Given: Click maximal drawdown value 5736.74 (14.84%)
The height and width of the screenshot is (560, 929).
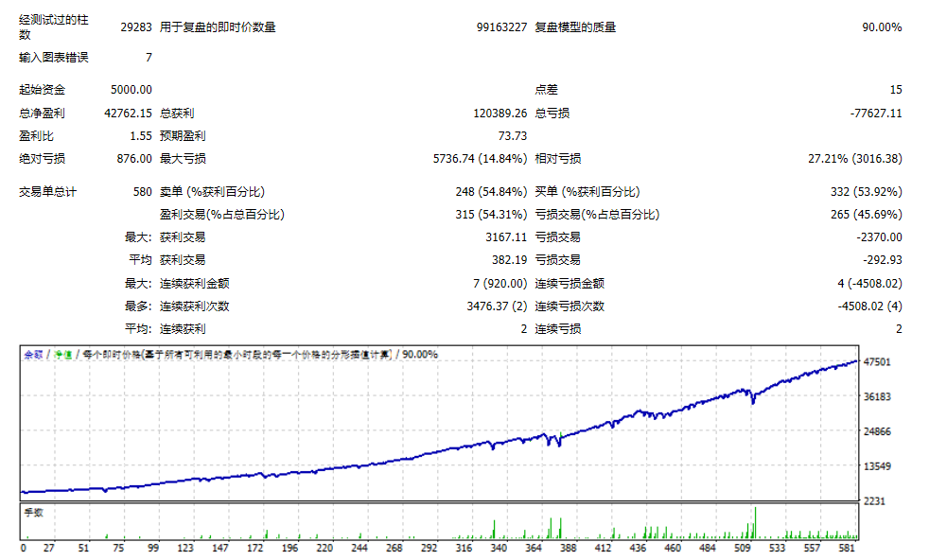Looking at the screenshot, I should click(480, 159).
